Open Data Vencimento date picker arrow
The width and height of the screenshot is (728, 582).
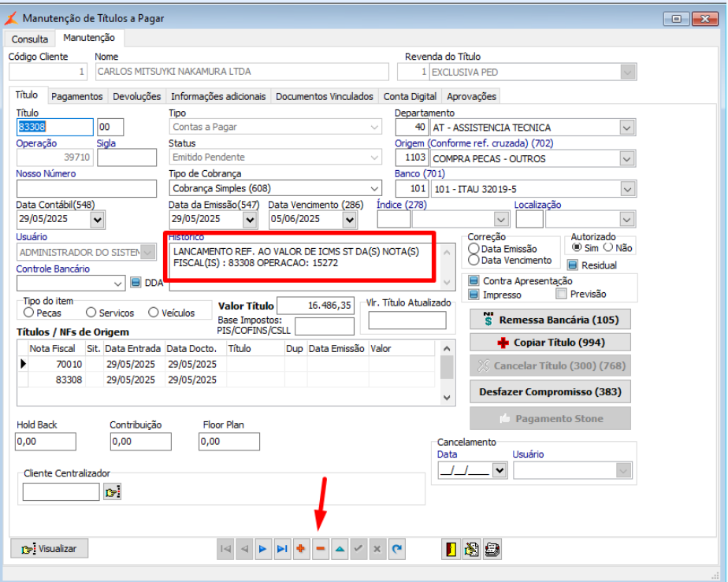pos(350,220)
